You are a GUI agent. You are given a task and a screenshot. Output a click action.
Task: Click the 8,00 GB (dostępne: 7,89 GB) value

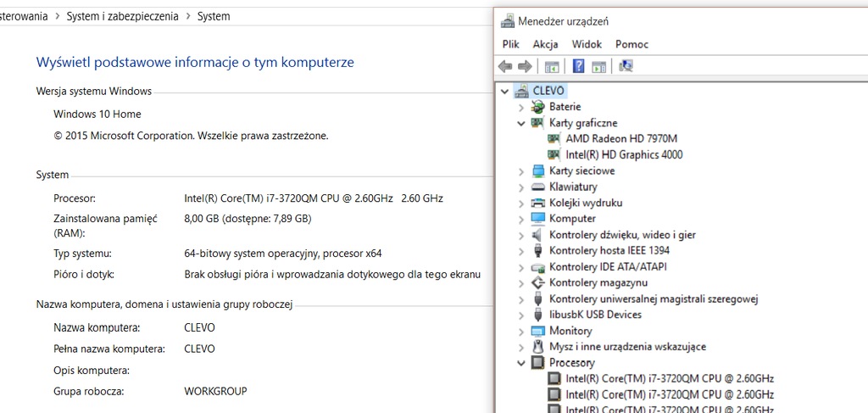[x=248, y=219]
